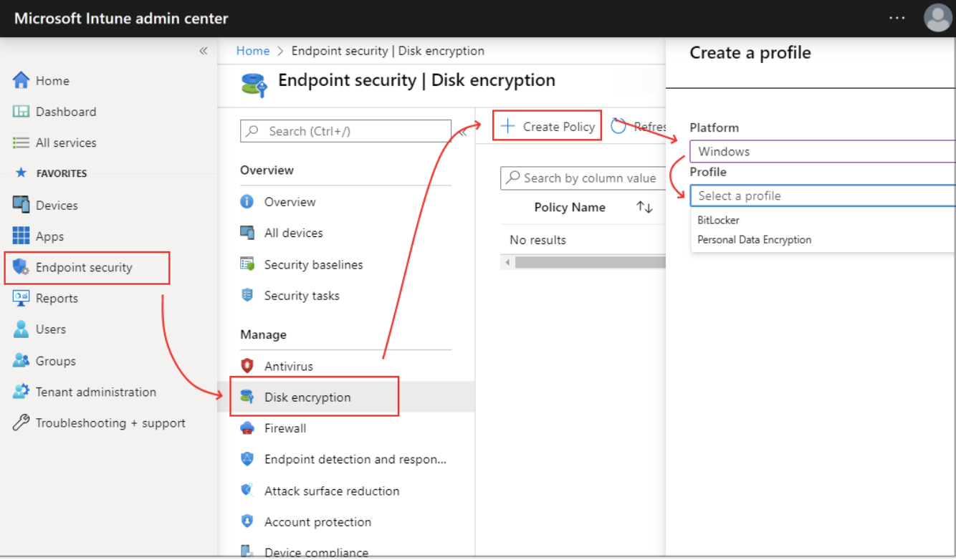This screenshot has width=956, height=560.
Task: Open Tenant administration
Action: pyautogui.click(x=95, y=392)
